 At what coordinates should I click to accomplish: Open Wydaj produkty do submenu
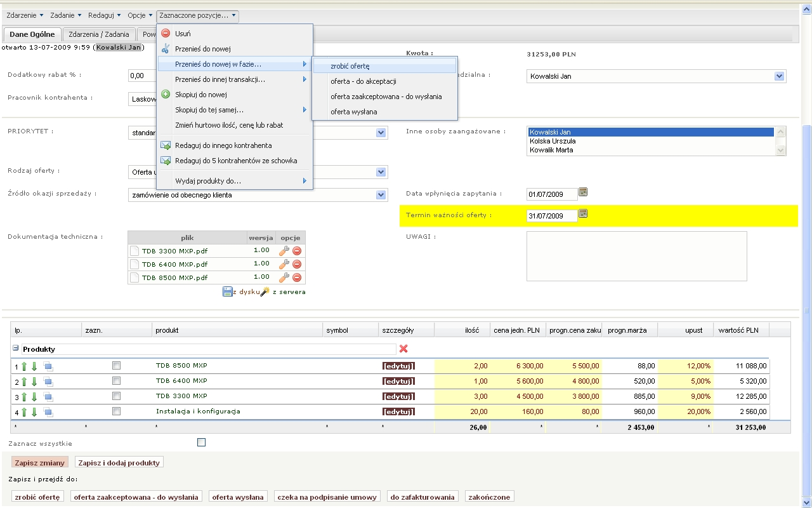(234, 181)
